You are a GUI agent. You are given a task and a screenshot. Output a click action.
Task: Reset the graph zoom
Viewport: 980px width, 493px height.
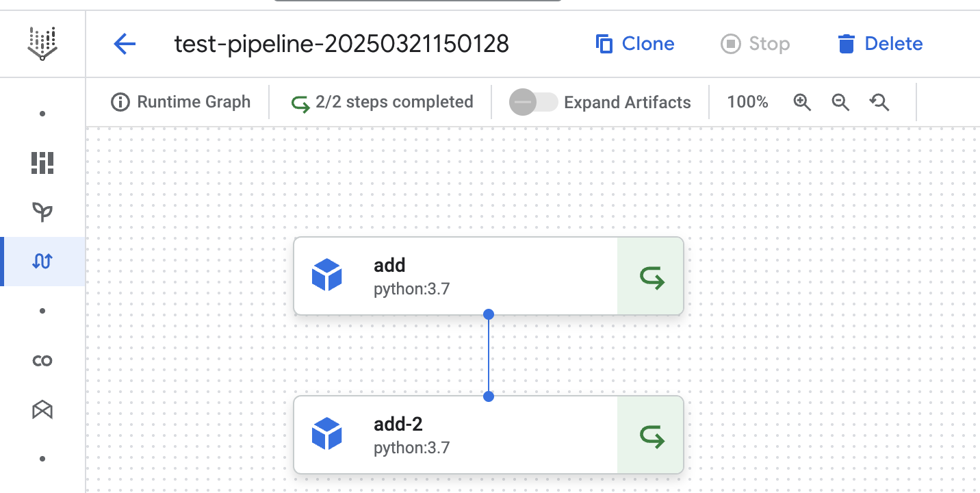pos(879,103)
